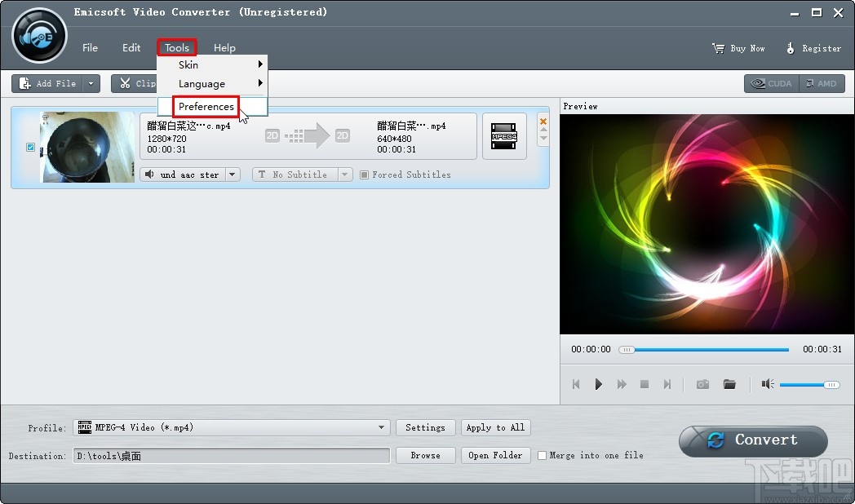Viewport: 855px width, 504px height.
Task: Skip to next frame button
Action: pyautogui.click(x=667, y=384)
